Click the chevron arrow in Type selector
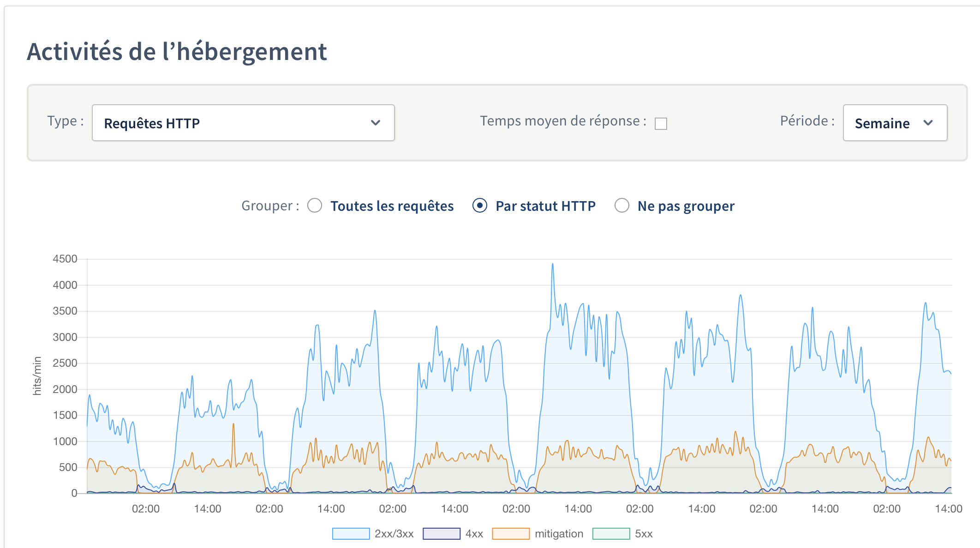This screenshot has height=548, width=980. point(376,123)
